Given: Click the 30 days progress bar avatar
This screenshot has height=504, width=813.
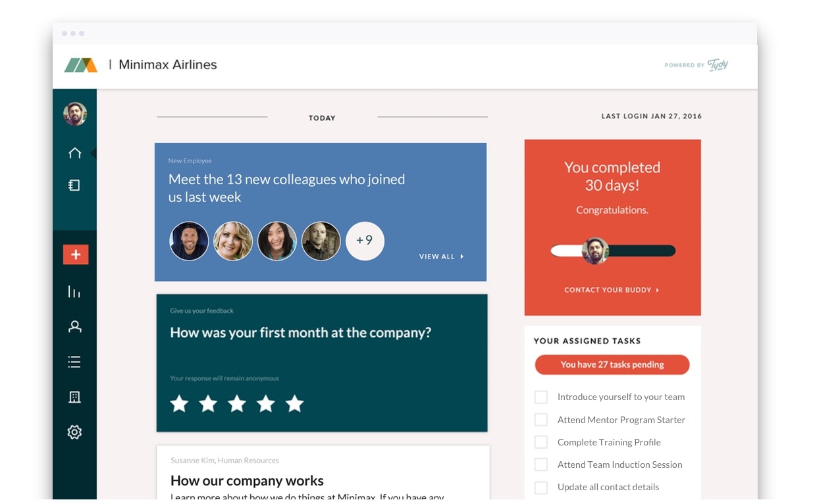Looking at the screenshot, I should [x=595, y=251].
